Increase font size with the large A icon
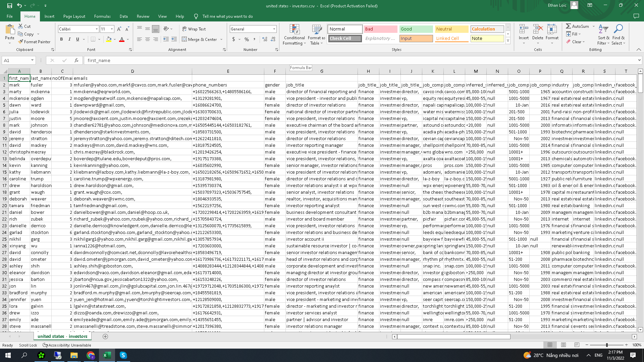This screenshot has height=362, width=644. point(119,29)
